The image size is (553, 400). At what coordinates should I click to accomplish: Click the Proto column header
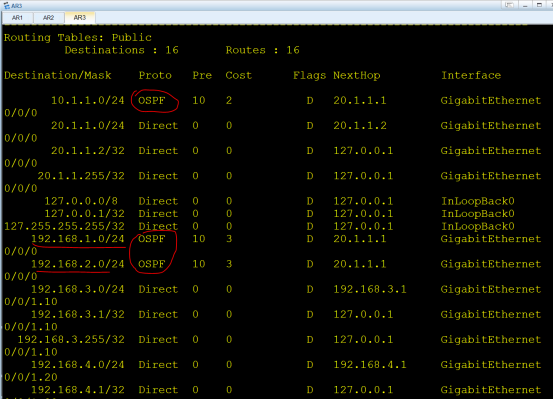pos(155,75)
